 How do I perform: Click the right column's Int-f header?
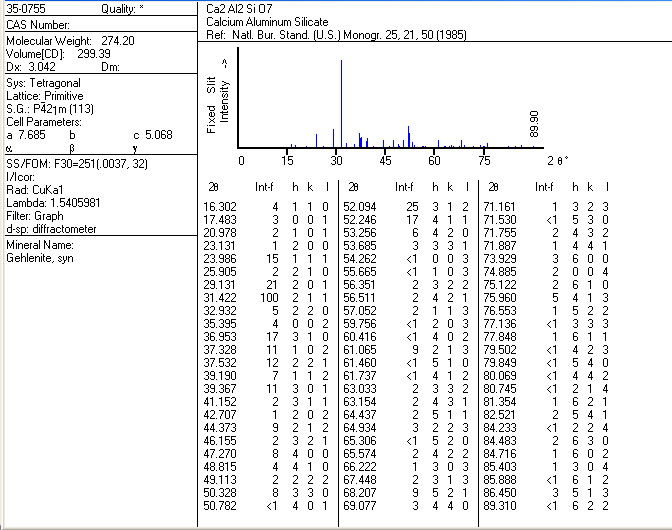click(544, 187)
